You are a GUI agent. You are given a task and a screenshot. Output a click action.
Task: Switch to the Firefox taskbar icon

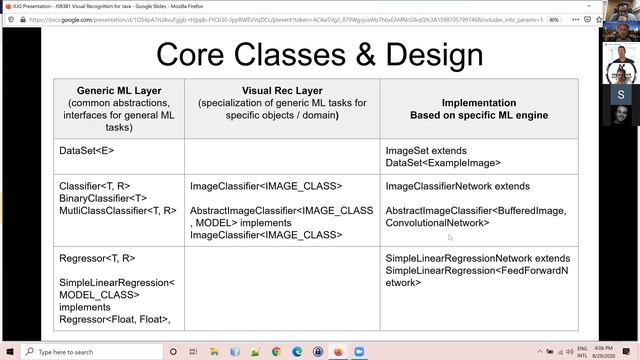tap(338, 351)
